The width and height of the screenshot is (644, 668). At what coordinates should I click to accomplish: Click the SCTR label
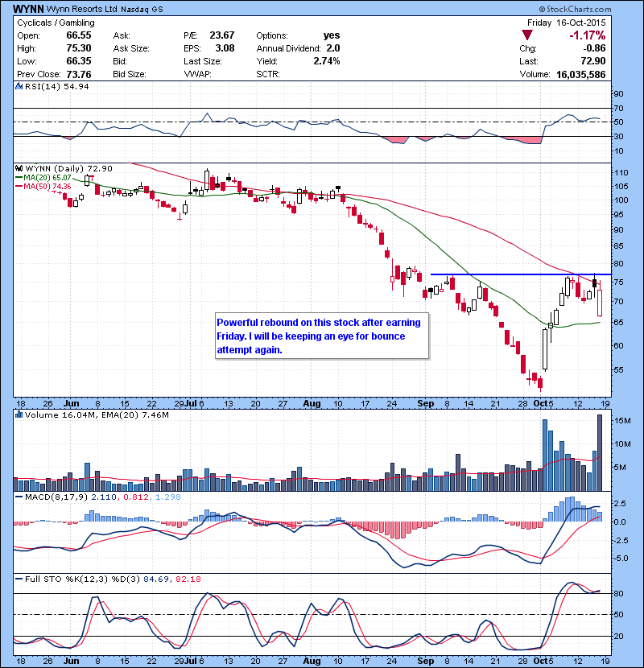point(268,74)
